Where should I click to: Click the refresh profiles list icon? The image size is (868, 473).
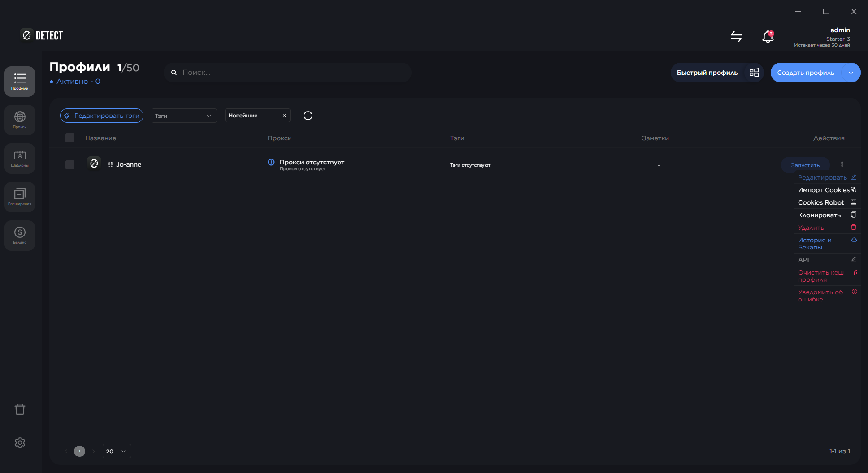tap(308, 116)
